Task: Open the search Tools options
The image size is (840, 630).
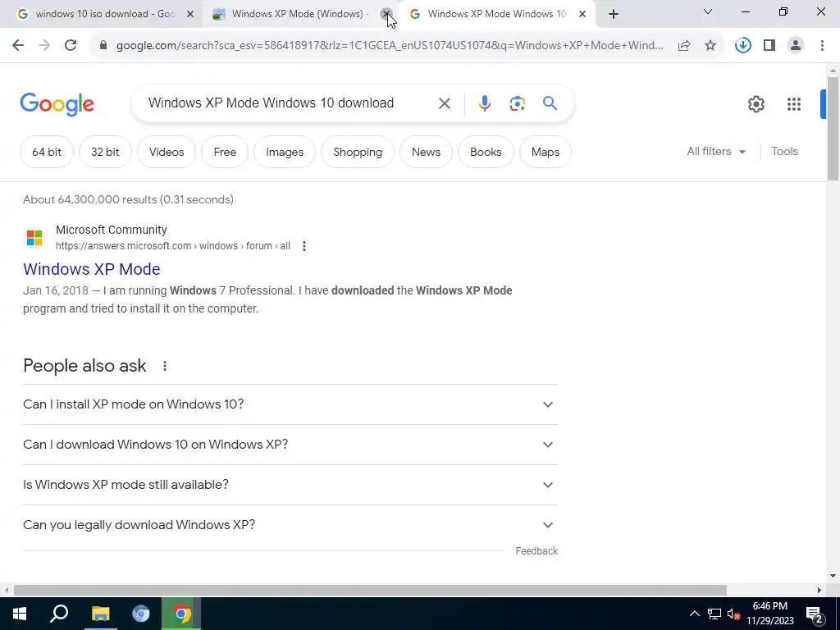Action: (784, 152)
